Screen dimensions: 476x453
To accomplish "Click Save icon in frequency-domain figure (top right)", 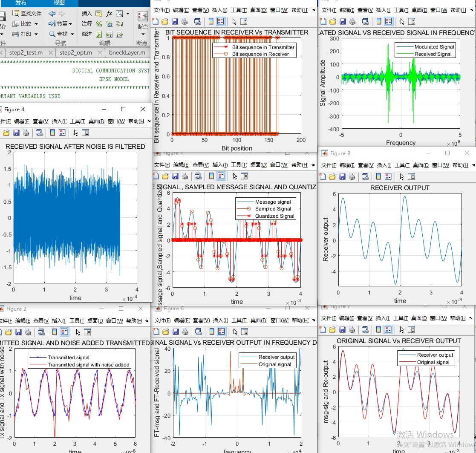I will click(343, 21).
